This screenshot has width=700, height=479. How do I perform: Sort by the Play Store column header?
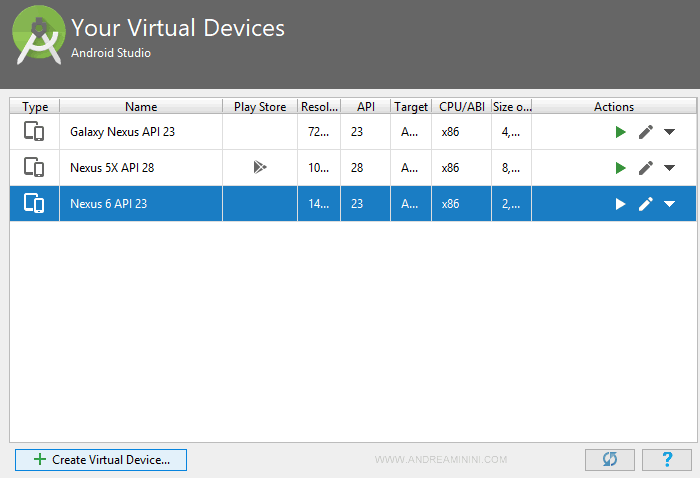[x=260, y=107]
